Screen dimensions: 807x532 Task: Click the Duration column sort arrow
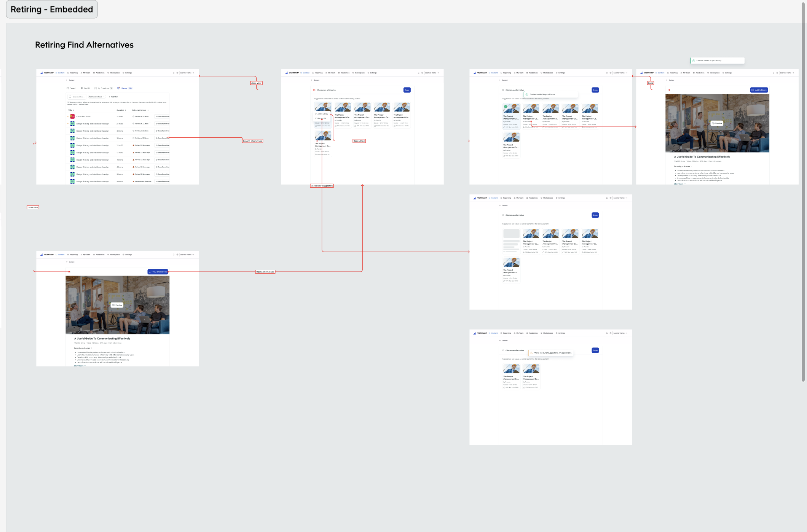click(x=126, y=110)
